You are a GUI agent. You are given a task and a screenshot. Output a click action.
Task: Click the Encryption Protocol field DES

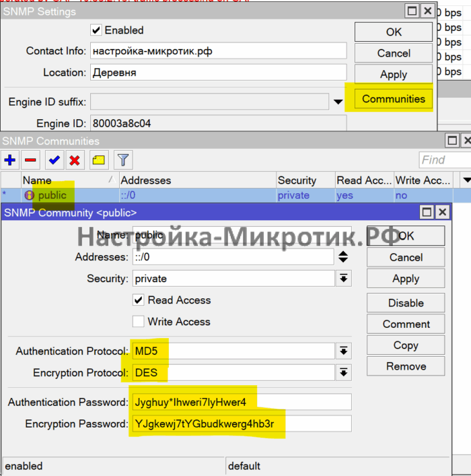(233, 372)
